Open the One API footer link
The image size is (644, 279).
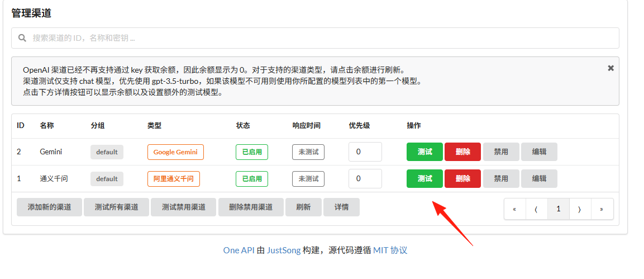coord(238,250)
